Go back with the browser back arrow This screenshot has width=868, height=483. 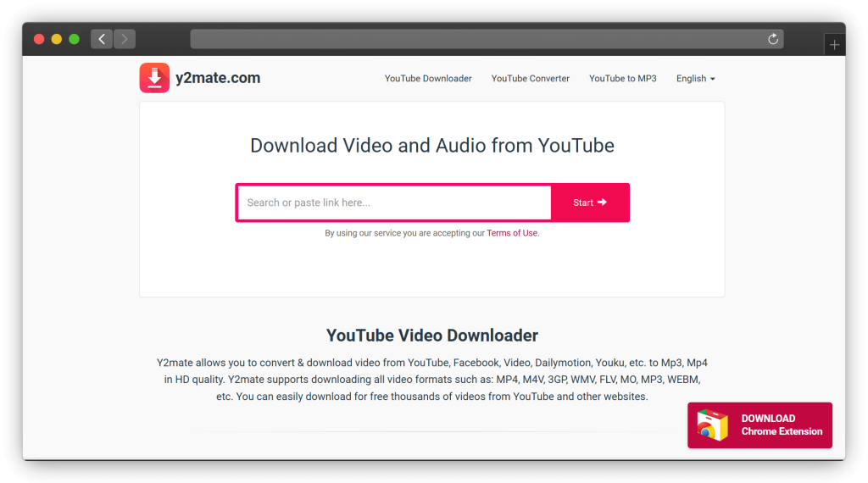(x=102, y=39)
